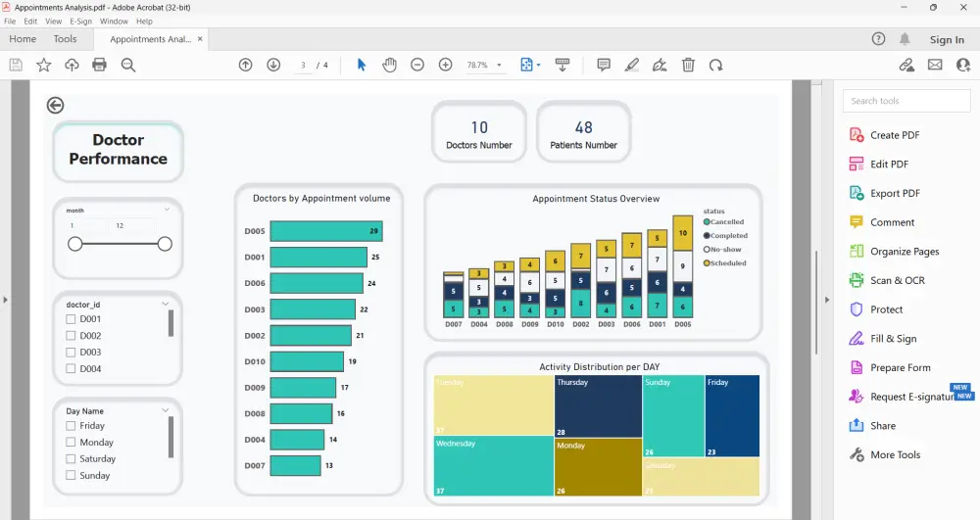Check the Saturday day checkbox

[71, 459]
